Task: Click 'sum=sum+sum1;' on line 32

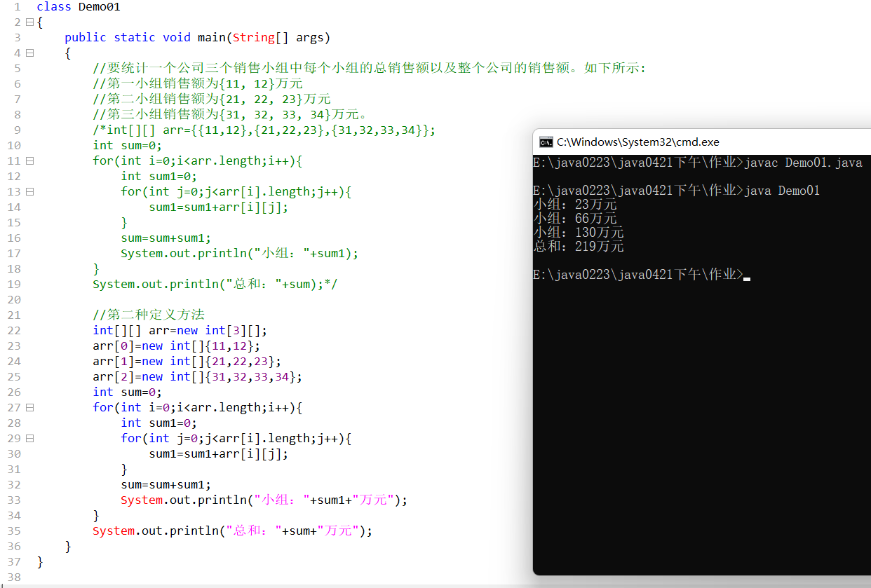Action: [166, 485]
